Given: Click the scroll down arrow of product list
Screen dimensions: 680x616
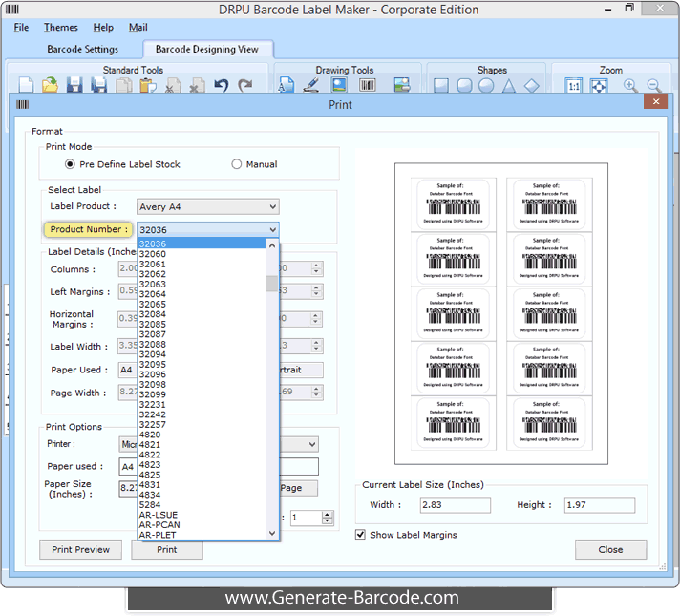Looking at the screenshot, I should 272,533.
